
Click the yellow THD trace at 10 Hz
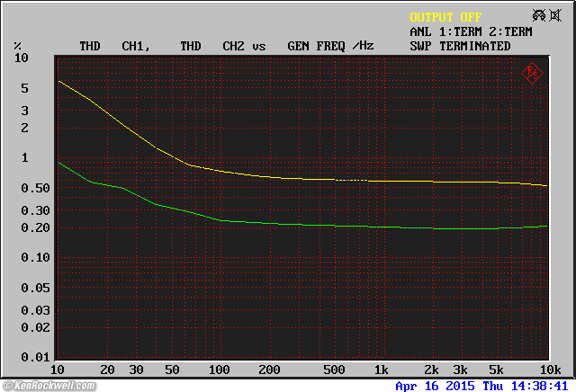[x=58, y=81]
